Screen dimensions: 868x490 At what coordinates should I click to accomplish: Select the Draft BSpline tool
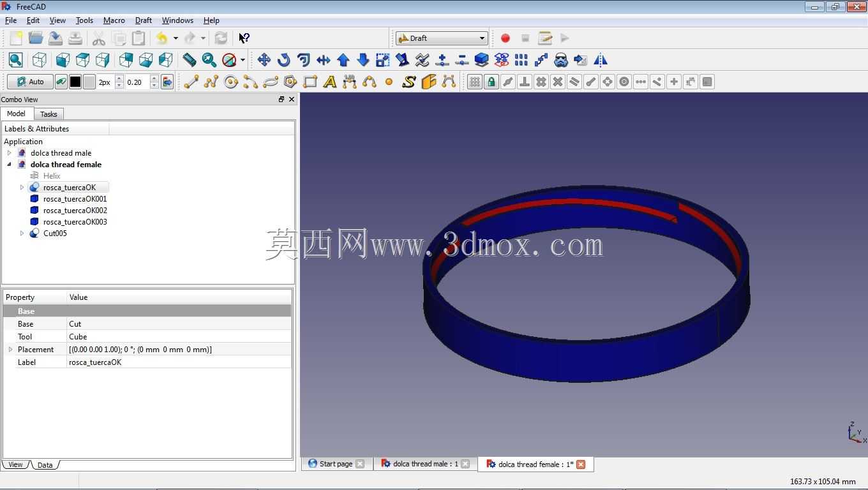(370, 82)
